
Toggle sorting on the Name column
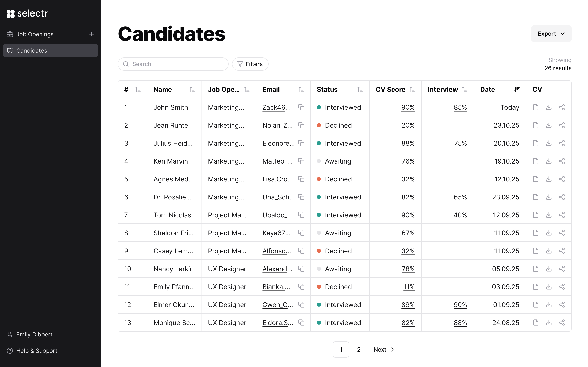[x=192, y=90]
